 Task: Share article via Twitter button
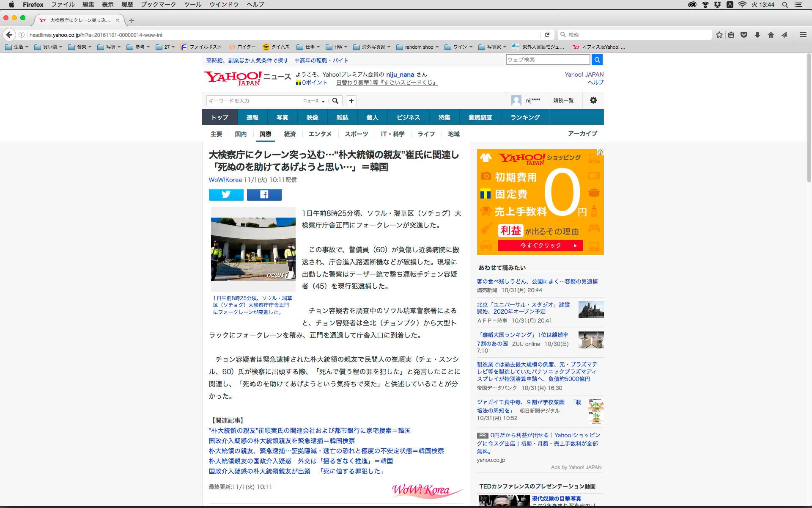[226, 194]
